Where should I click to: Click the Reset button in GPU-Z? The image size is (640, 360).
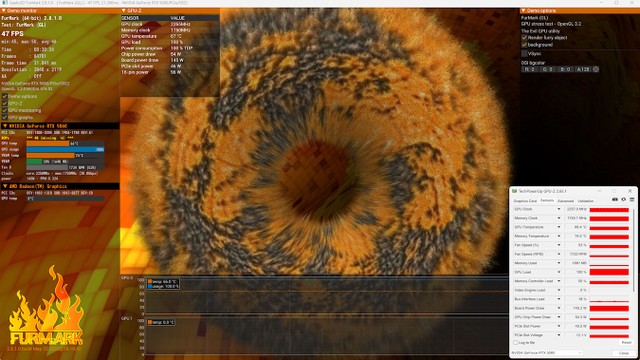point(626,342)
